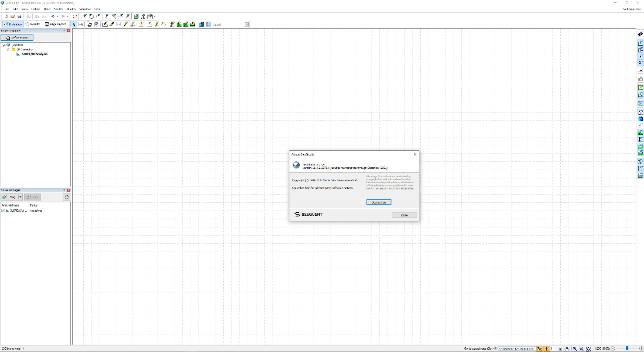Activate the arrow selection tool
The image size is (644, 352).
click(x=74, y=24)
